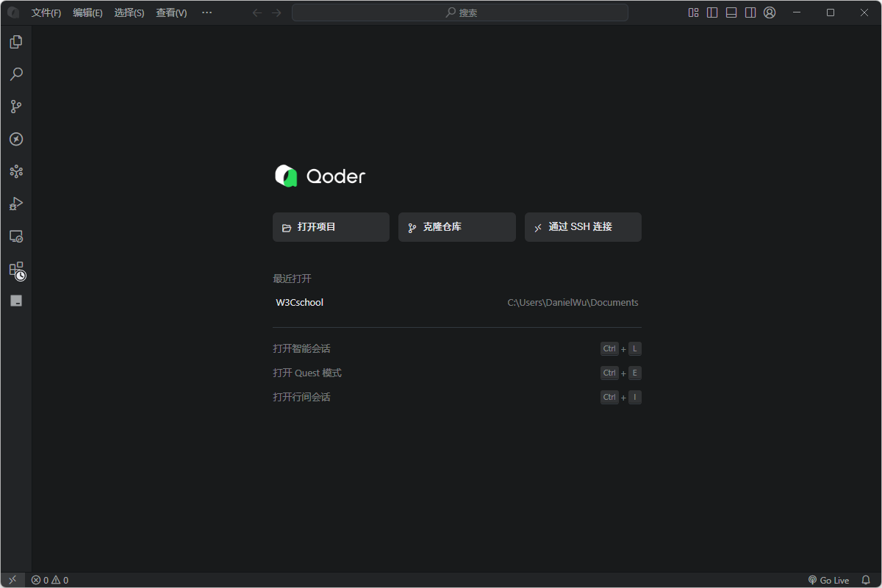This screenshot has width=882, height=588.
Task: Open the node-cluster icon view in sidebar
Action: pos(16,171)
